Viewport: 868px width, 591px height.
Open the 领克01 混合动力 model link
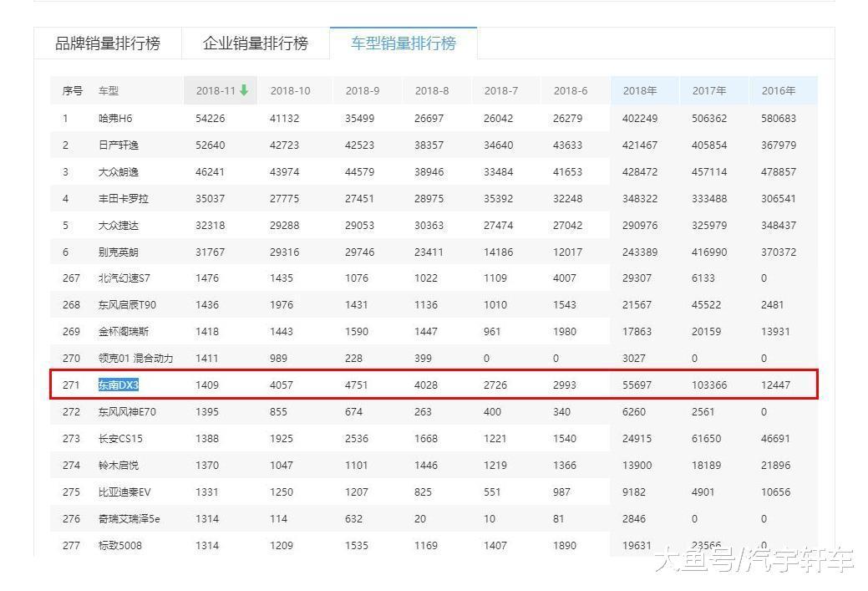click(x=135, y=359)
